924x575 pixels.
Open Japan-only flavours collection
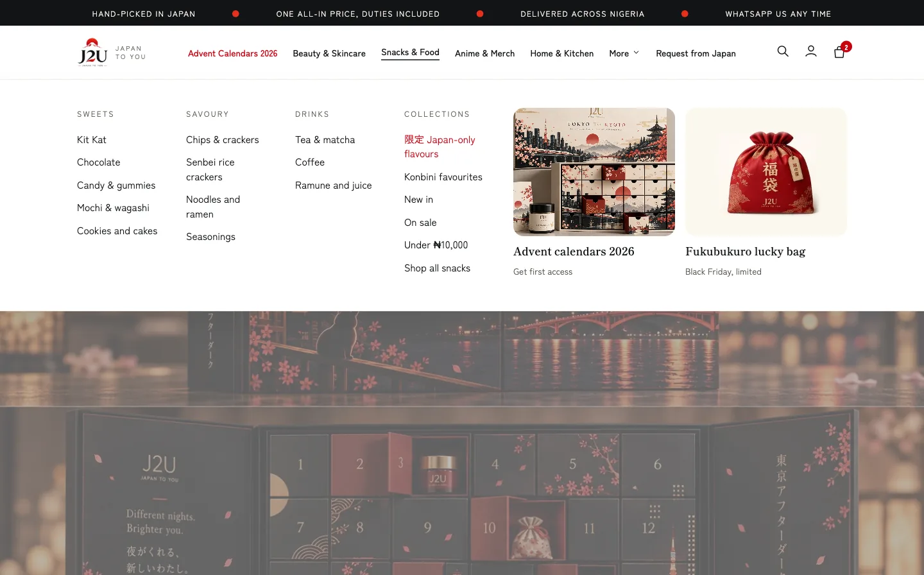pyautogui.click(x=440, y=147)
